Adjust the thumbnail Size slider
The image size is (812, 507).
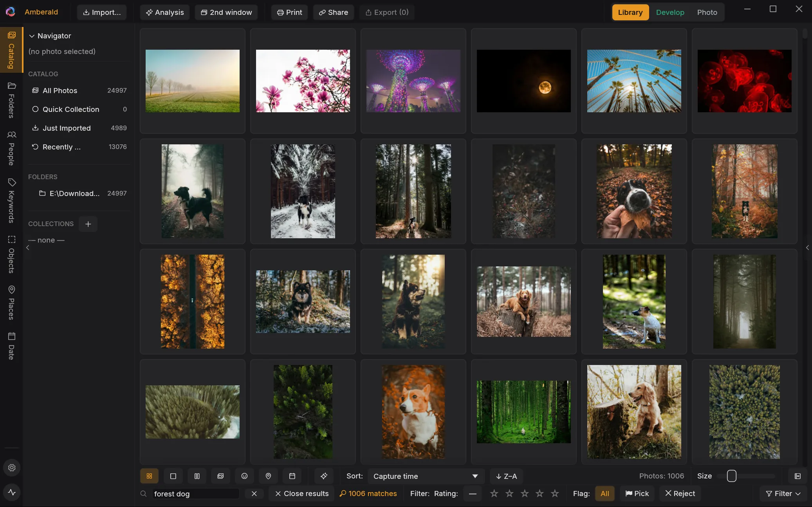(746, 476)
